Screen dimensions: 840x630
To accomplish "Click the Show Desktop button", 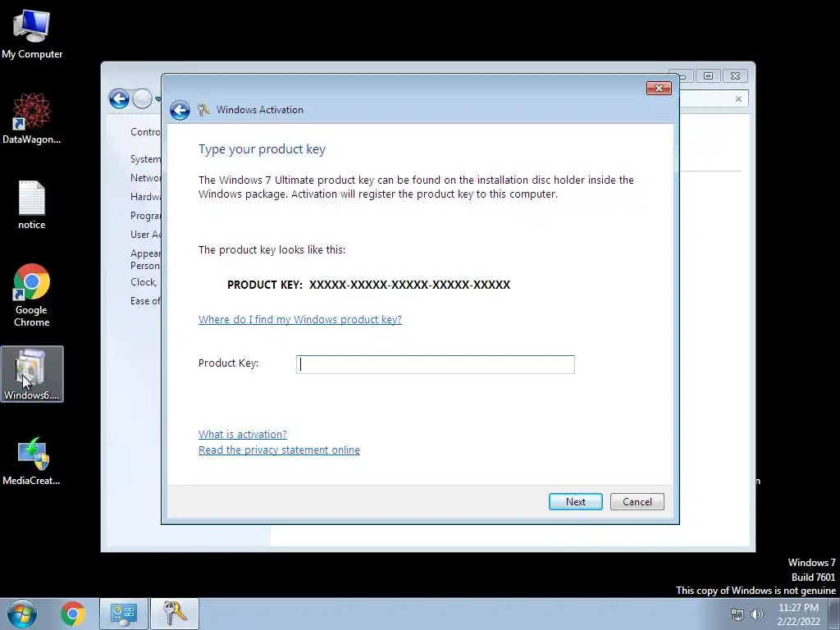I will 834,614.
